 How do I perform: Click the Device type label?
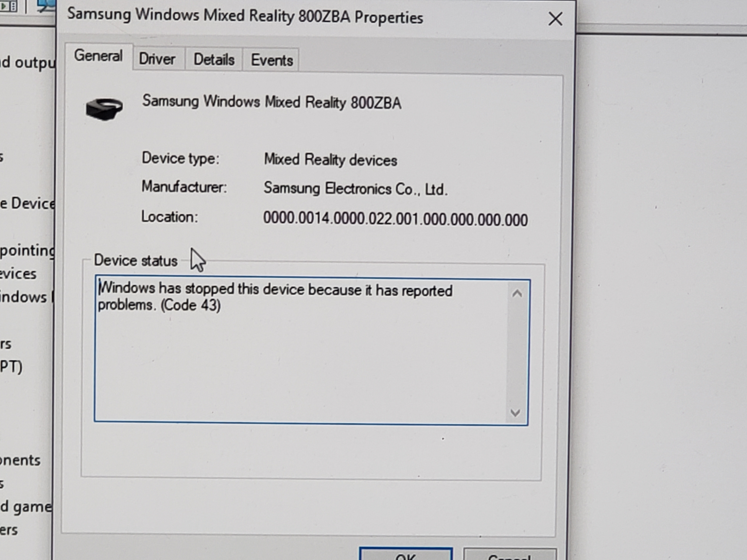(180, 158)
